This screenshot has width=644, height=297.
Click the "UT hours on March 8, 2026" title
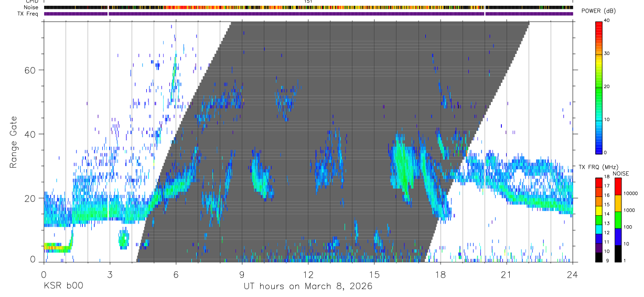[x=308, y=287]
